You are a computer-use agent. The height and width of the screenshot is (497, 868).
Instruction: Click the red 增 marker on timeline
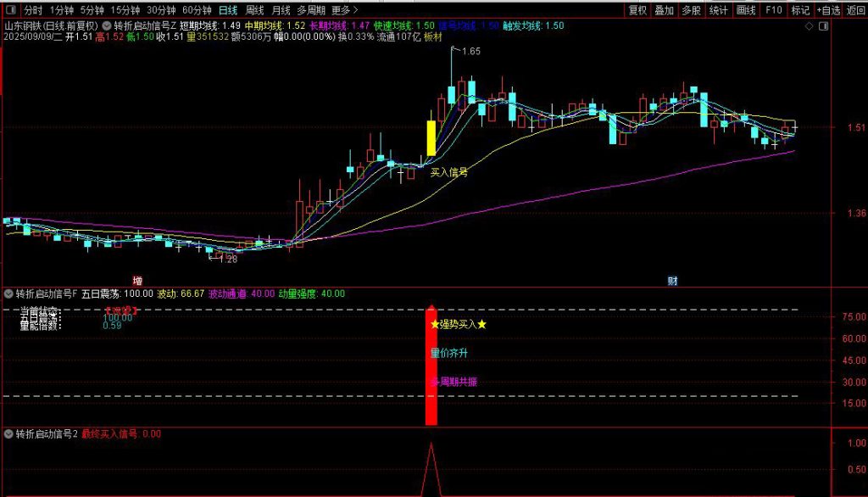(x=137, y=280)
